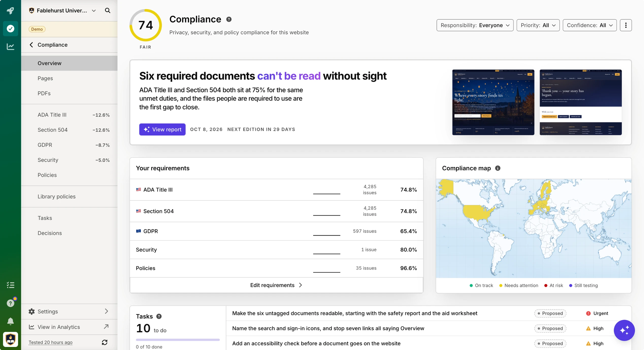Click Proposed status on the Urgent task
Screen dimensions: 644x350
tap(550, 313)
